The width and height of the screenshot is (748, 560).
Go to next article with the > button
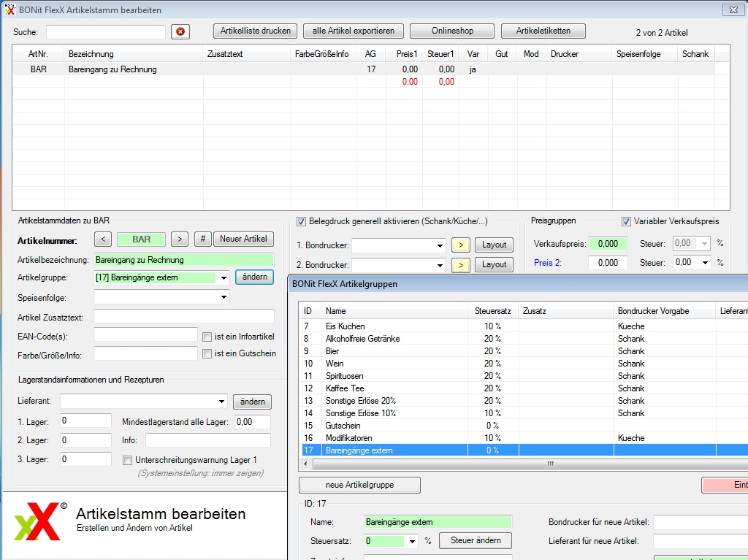click(180, 239)
